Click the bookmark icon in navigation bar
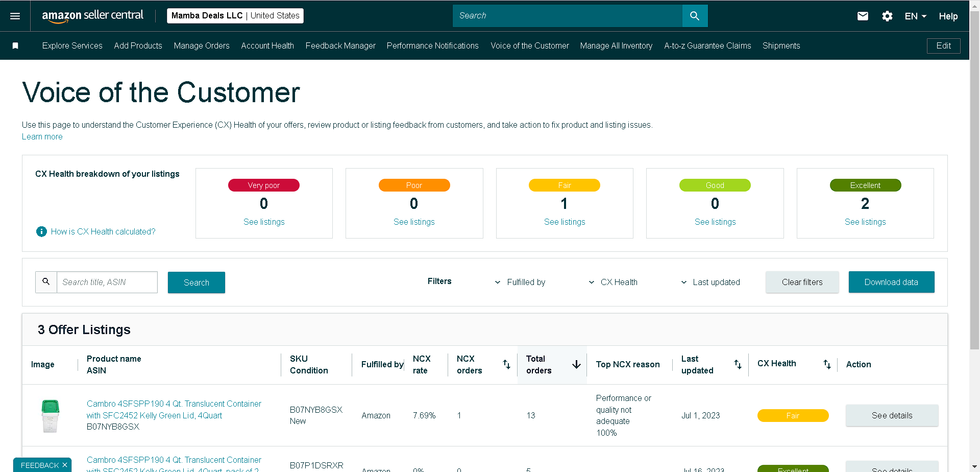The width and height of the screenshot is (980, 472). click(15, 46)
